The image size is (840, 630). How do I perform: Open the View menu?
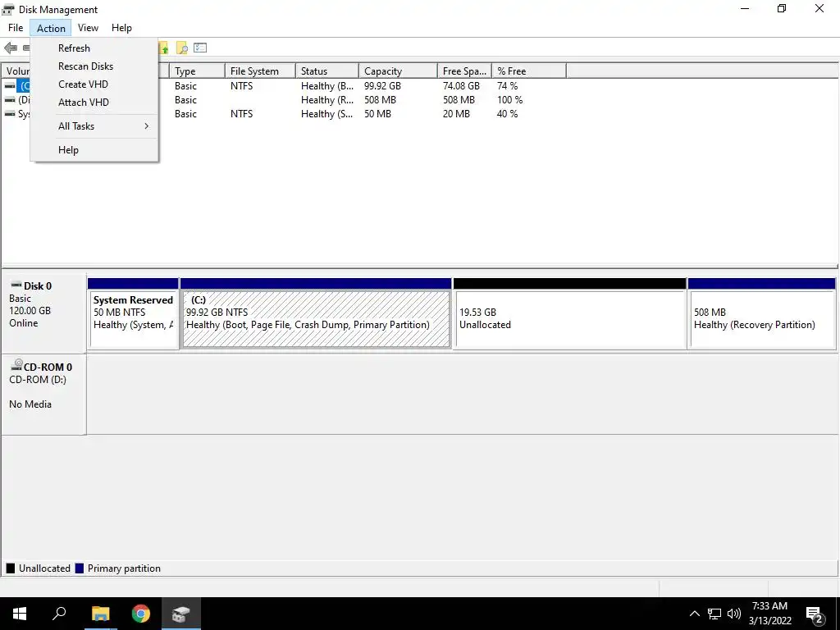pyautogui.click(x=88, y=28)
